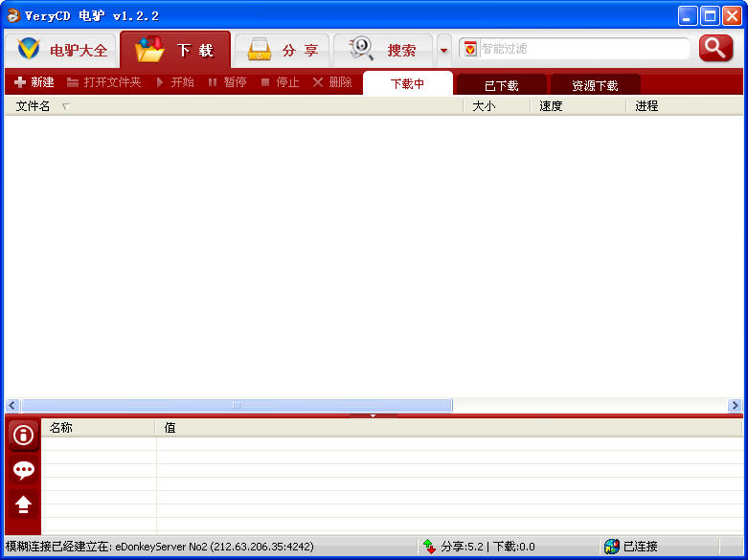The height and width of the screenshot is (560, 748).
Task: Open the 分享 share tab
Action: click(x=282, y=50)
